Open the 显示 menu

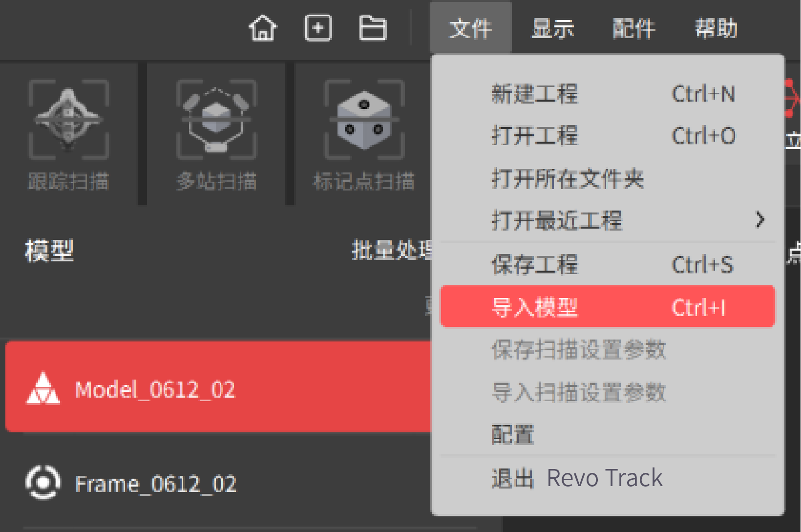coord(552,28)
